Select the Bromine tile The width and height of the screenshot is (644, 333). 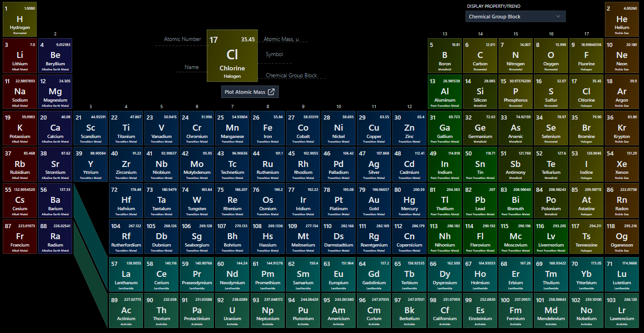point(586,128)
